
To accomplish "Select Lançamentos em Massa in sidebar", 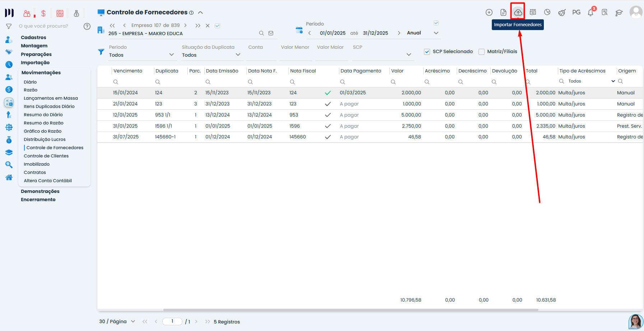I will click(x=51, y=98).
